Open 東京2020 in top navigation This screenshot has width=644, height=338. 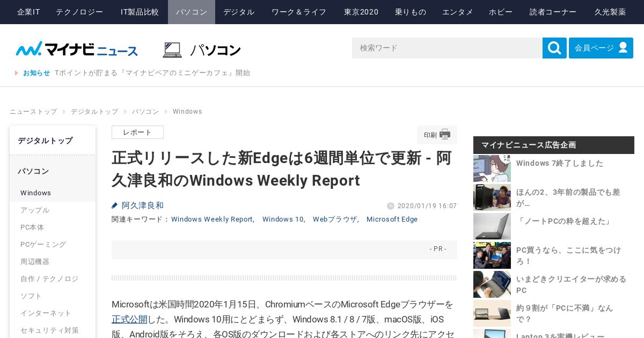pos(361,12)
